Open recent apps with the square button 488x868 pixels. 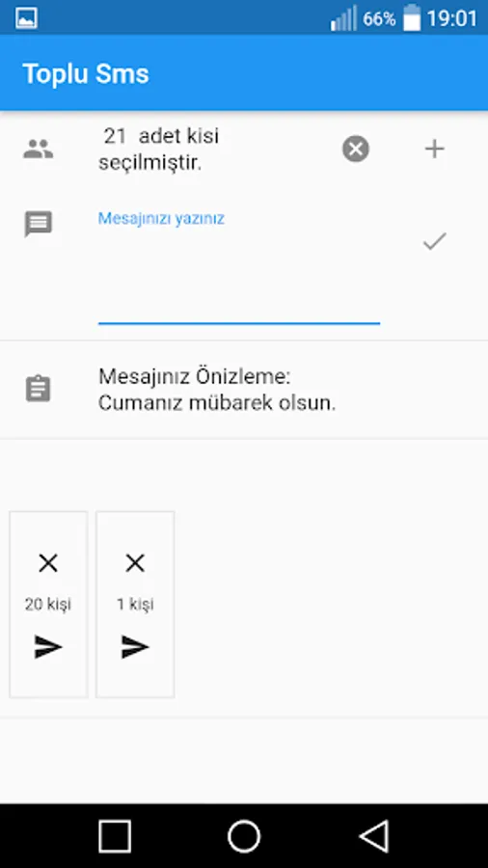click(x=115, y=836)
